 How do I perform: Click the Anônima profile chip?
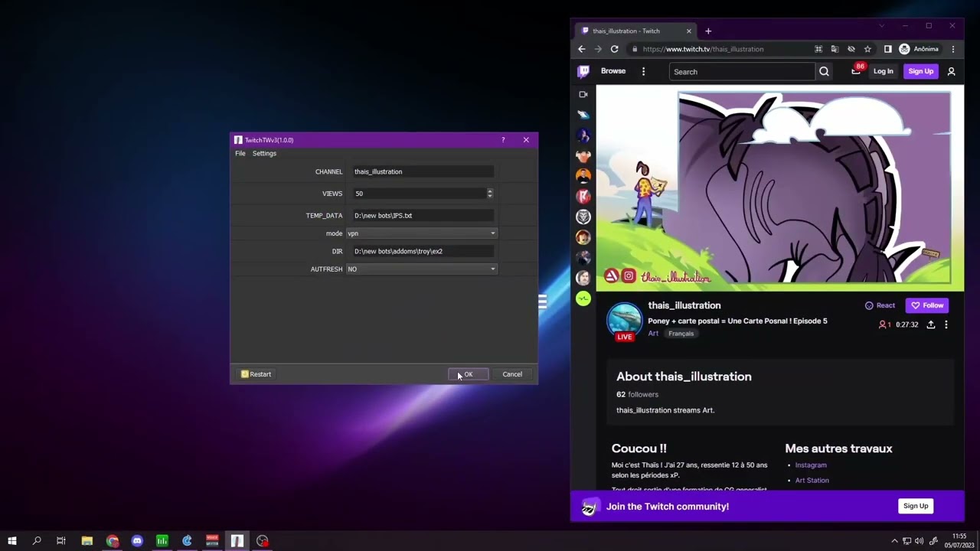point(919,49)
